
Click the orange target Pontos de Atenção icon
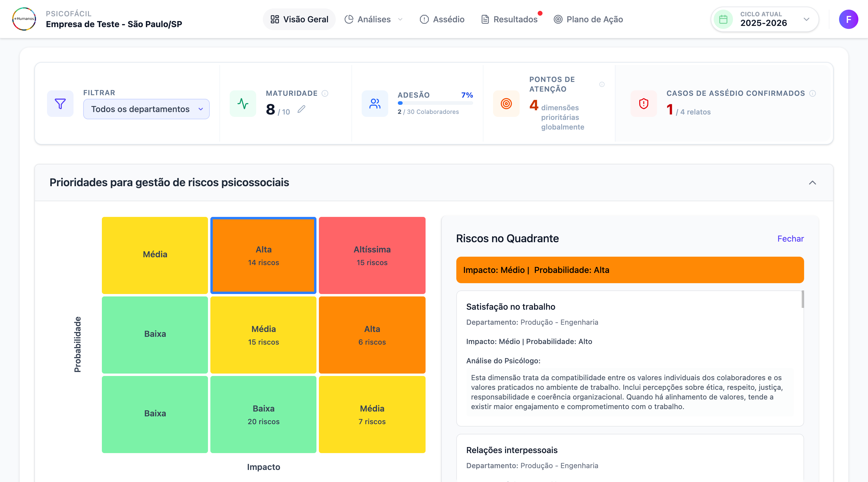(x=506, y=103)
